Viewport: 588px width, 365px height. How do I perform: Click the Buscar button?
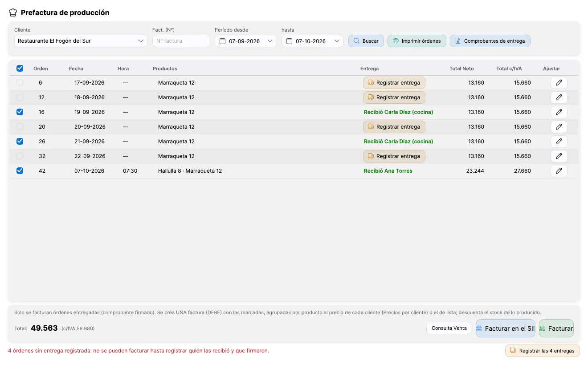(366, 41)
